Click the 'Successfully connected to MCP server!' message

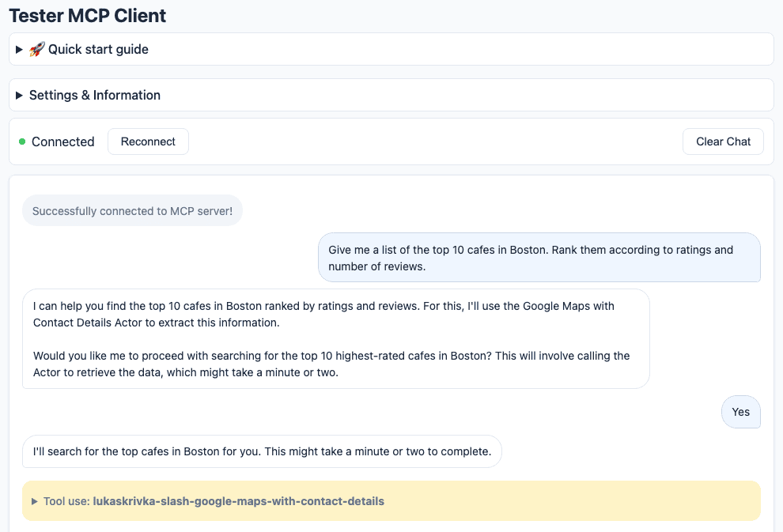point(132,210)
